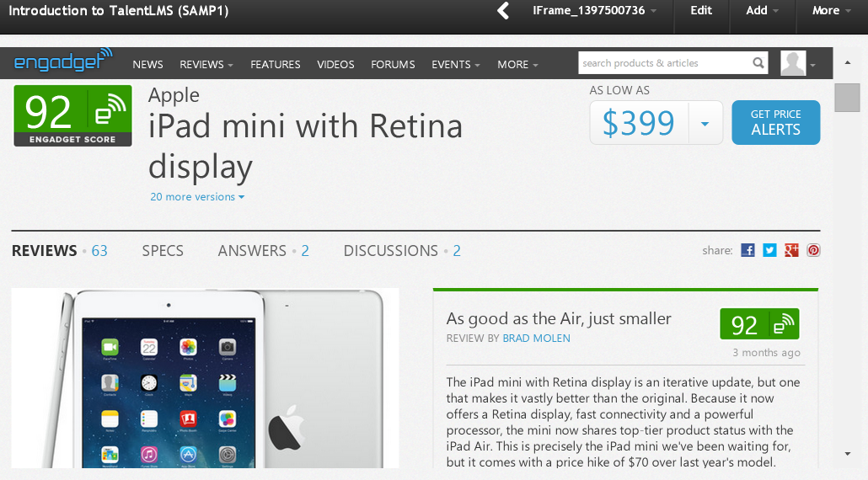
Task: Click the Get Price Alerts button
Action: (x=775, y=122)
